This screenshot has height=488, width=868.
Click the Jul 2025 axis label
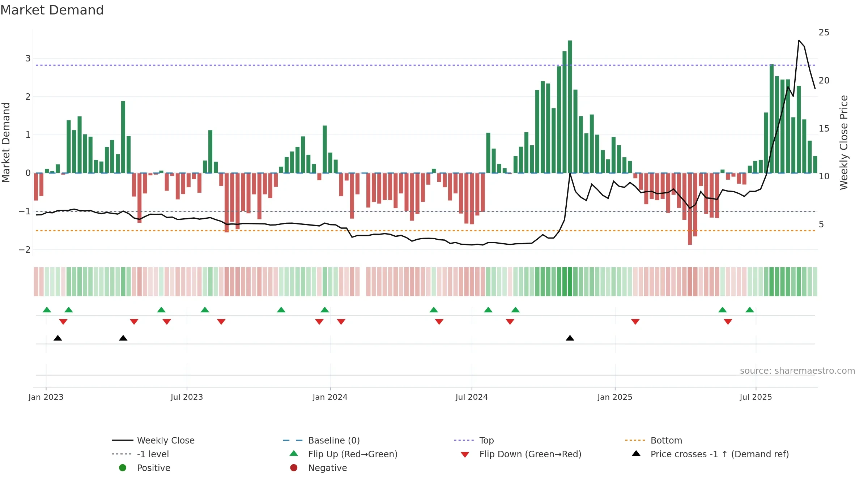tap(756, 397)
